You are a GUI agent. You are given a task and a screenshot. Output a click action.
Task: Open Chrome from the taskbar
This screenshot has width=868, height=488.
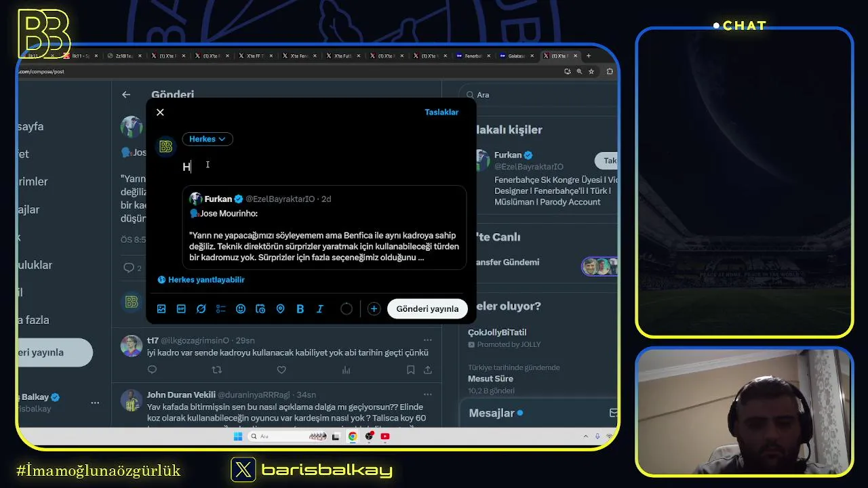353,436
